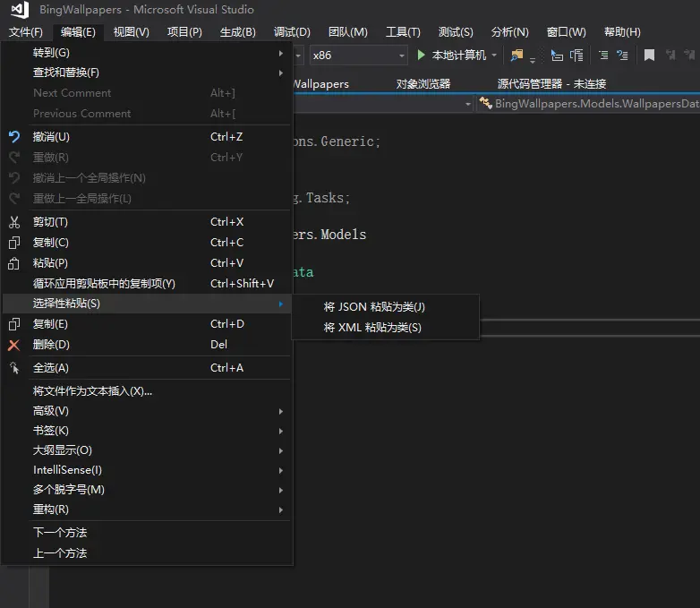Open the toolbar overflow options arrow
Image resolution: width=700 pixels, height=608 pixels.
(532, 59)
